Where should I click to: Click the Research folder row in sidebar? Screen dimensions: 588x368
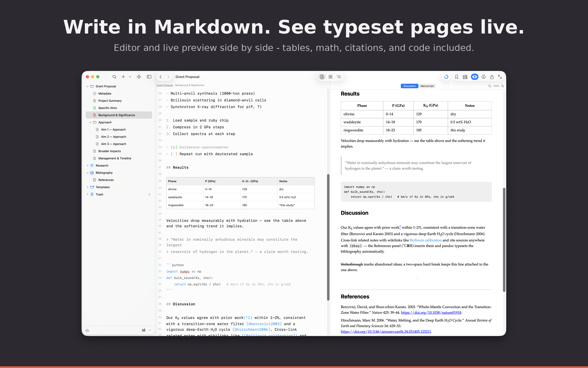click(119, 166)
